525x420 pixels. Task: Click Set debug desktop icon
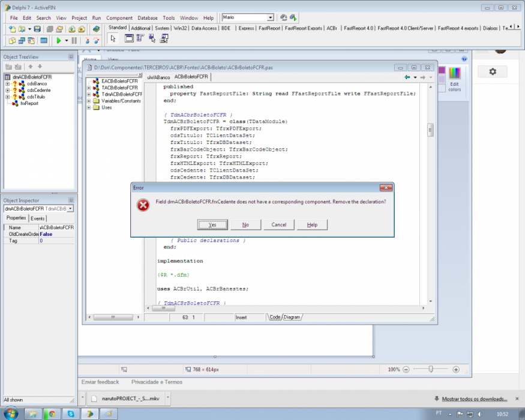tap(293, 17)
